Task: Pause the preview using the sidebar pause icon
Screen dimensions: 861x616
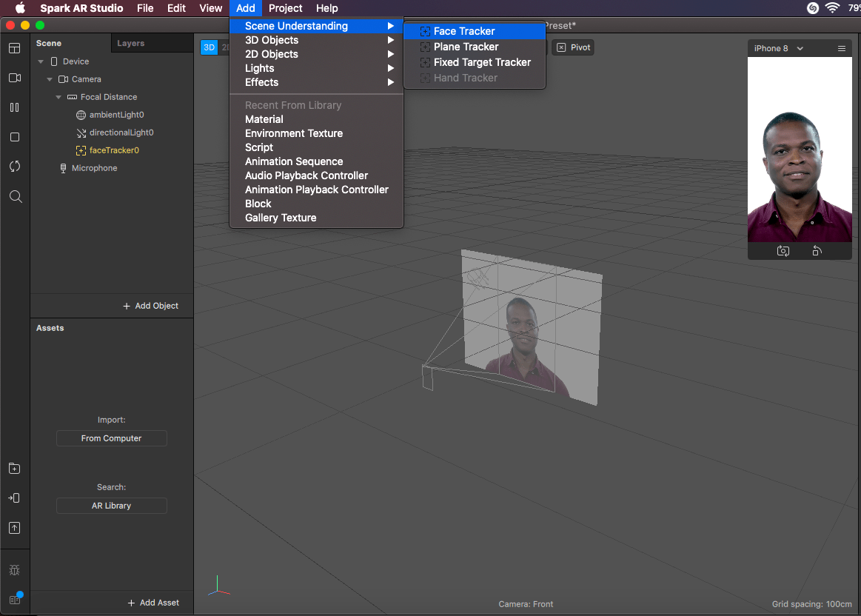Action: click(15, 107)
